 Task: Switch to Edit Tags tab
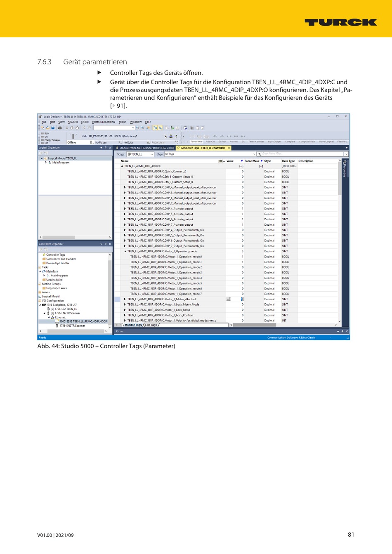(151, 325)
